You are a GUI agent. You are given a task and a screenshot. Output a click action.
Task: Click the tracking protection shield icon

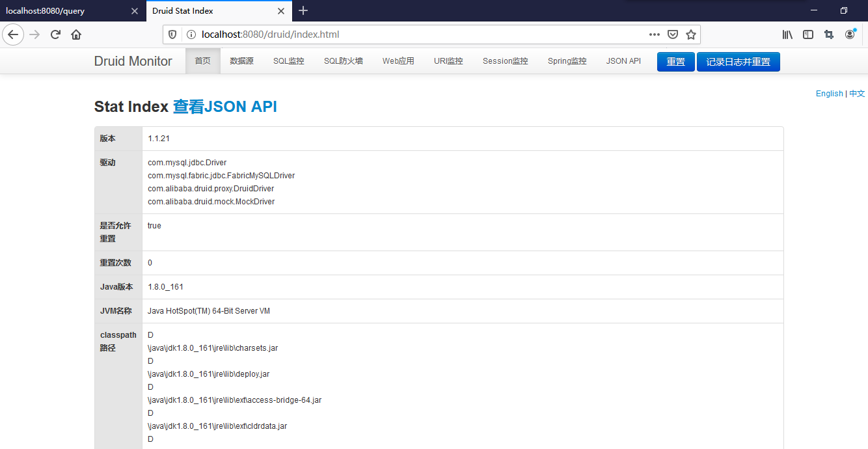172,34
